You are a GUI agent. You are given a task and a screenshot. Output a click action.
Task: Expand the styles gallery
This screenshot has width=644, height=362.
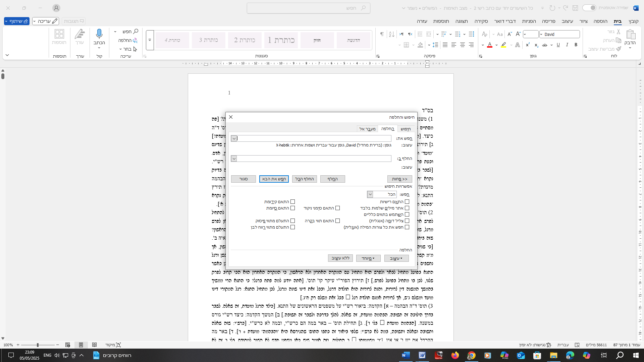150,40
